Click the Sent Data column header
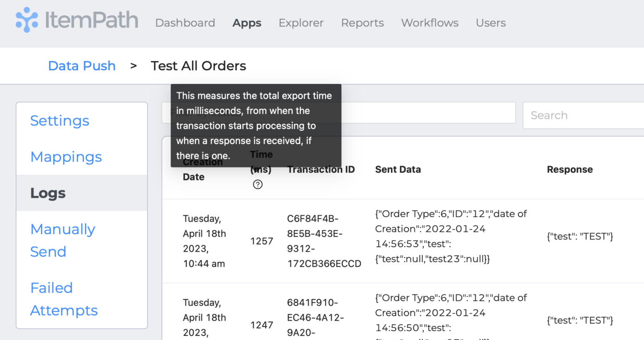The height and width of the screenshot is (340, 644). 398,169
